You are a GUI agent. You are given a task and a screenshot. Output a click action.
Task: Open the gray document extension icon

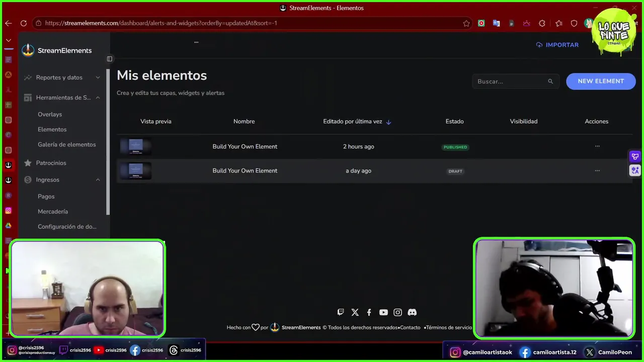click(x=512, y=23)
